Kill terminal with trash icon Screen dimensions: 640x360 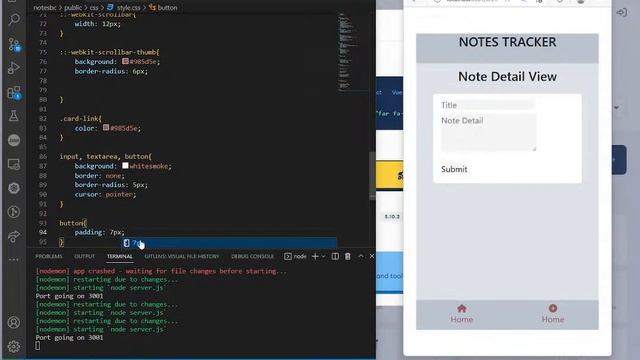(348, 256)
